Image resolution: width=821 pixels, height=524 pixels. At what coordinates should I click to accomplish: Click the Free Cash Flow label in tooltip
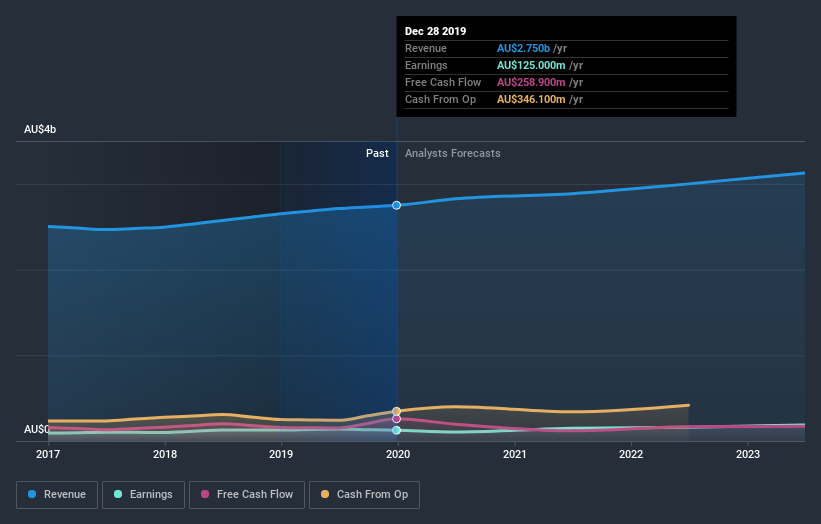(x=443, y=82)
